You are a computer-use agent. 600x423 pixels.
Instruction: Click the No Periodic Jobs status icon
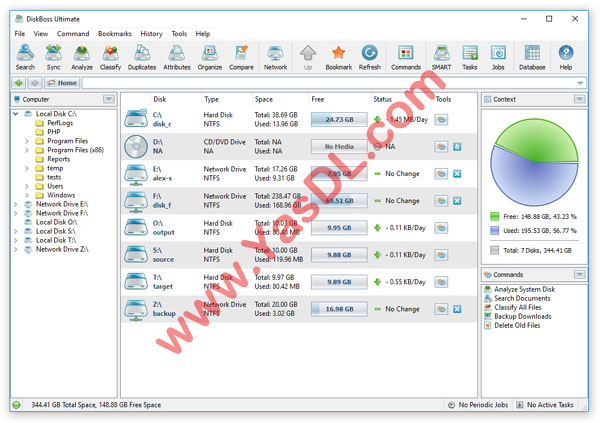click(452, 405)
